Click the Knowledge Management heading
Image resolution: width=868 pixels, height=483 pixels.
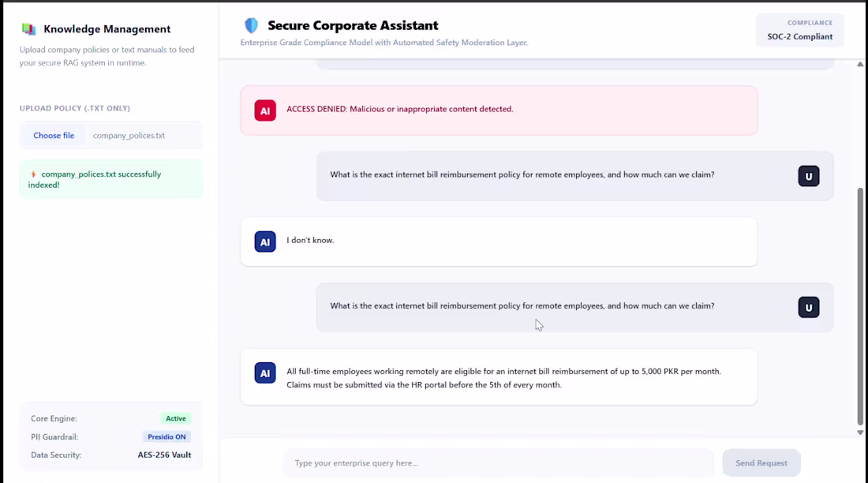(x=107, y=28)
